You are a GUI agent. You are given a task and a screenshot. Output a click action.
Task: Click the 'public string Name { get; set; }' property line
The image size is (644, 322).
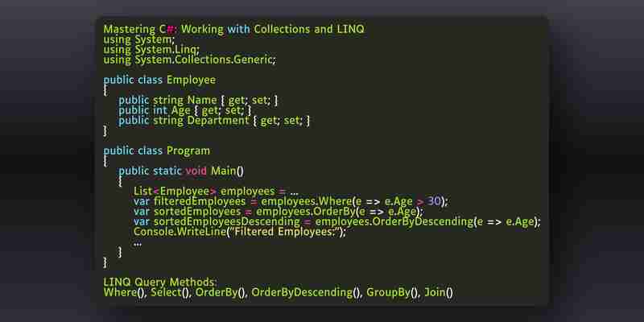point(198,100)
